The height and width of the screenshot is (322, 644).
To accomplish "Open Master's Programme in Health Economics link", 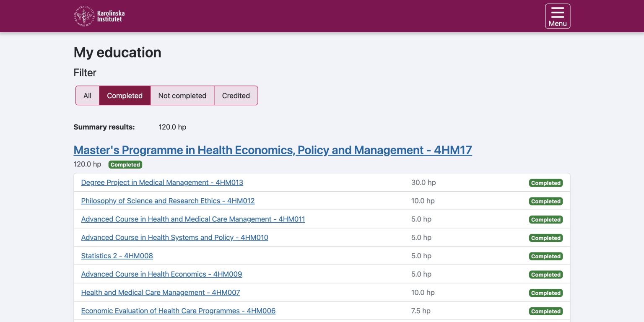I will (273, 150).
